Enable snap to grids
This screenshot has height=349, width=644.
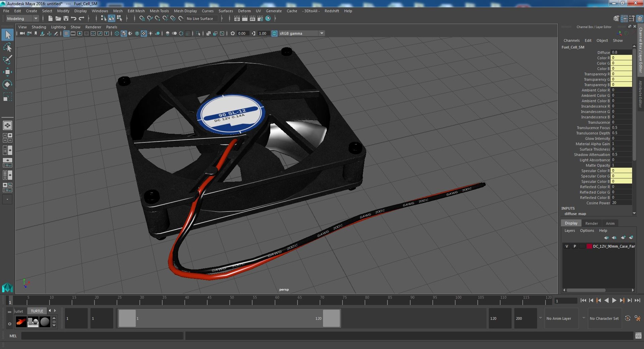click(x=142, y=18)
